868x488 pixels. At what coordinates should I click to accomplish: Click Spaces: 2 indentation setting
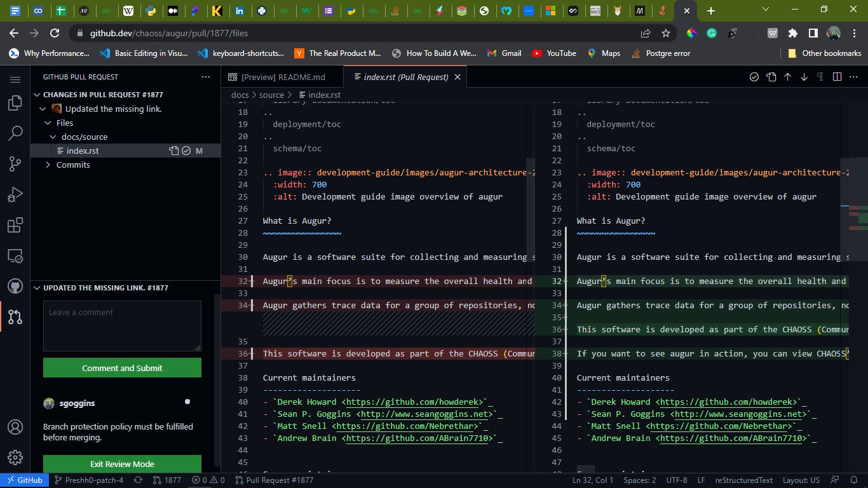(640, 480)
